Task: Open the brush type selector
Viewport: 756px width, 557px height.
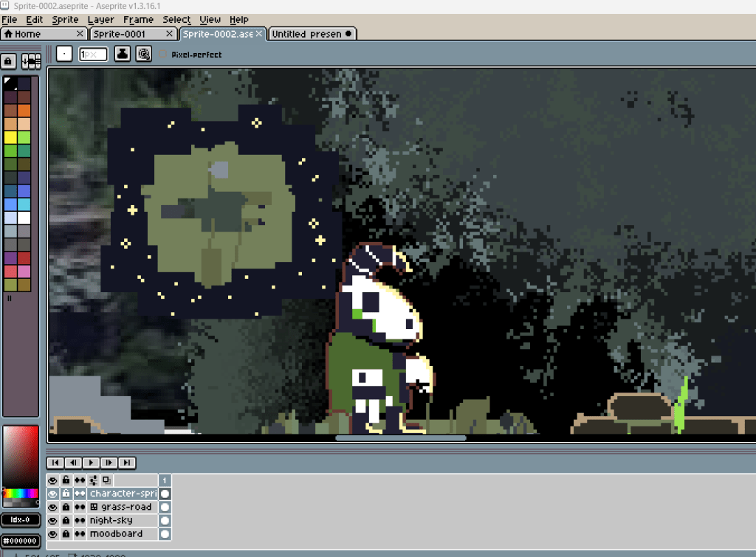Action: click(x=65, y=54)
